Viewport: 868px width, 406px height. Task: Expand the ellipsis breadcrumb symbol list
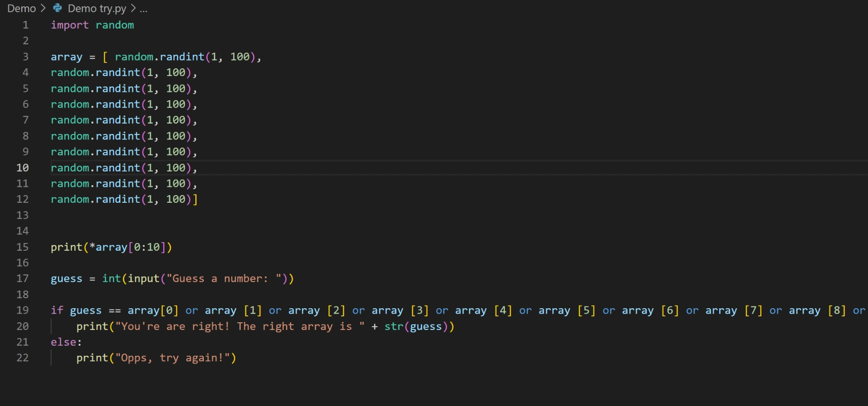pos(143,9)
